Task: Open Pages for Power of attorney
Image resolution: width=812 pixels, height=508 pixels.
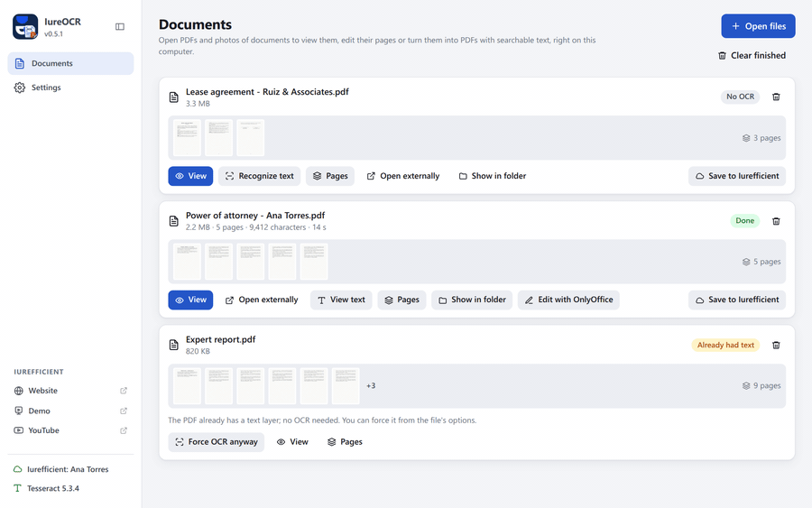Action: (401, 300)
